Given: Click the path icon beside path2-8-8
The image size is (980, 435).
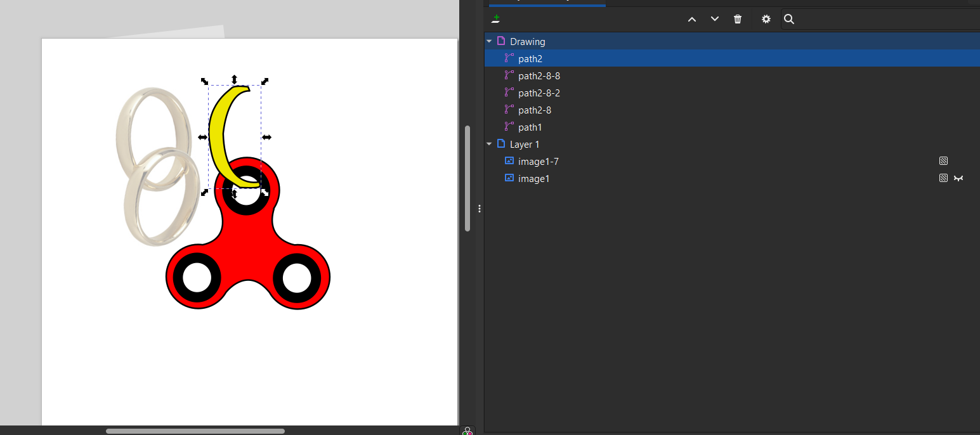Looking at the screenshot, I should pyautogui.click(x=509, y=76).
